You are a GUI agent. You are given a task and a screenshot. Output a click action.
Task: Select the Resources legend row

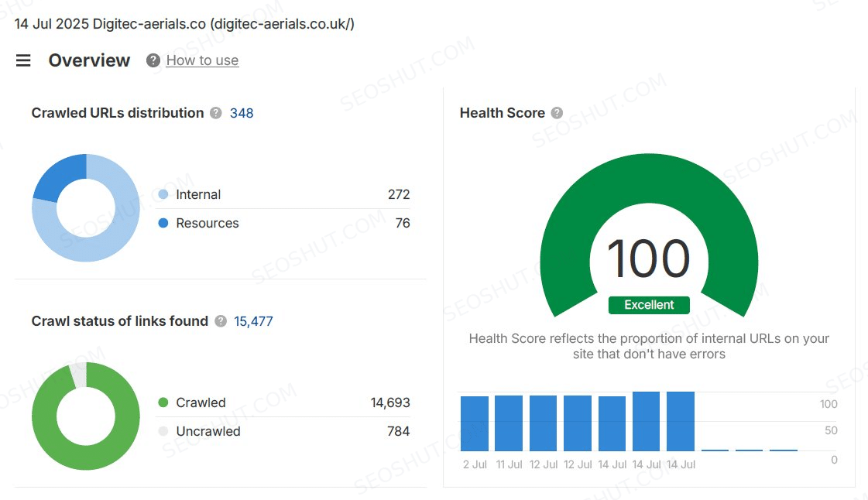point(284,223)
